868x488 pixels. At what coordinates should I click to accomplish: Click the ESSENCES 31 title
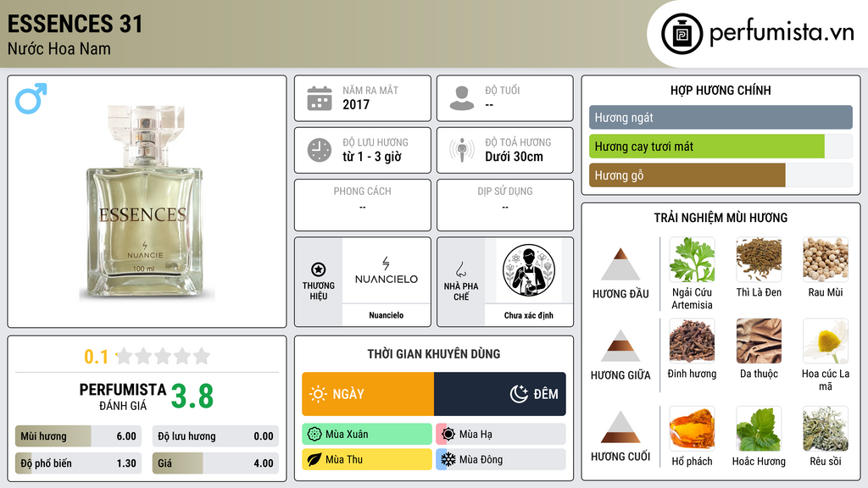coord(75,24)
